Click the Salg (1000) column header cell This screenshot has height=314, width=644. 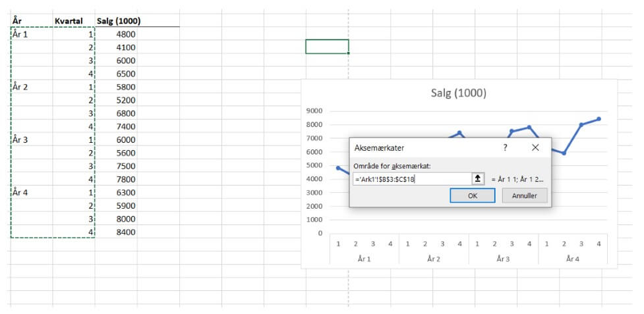click(119, 21)
